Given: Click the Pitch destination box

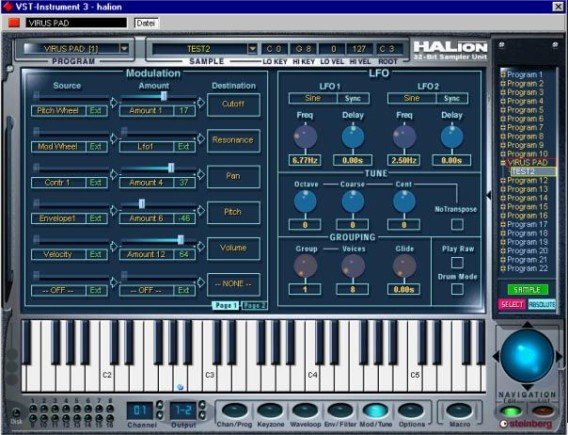Looking at the screenshot, I should click(233, 212).
